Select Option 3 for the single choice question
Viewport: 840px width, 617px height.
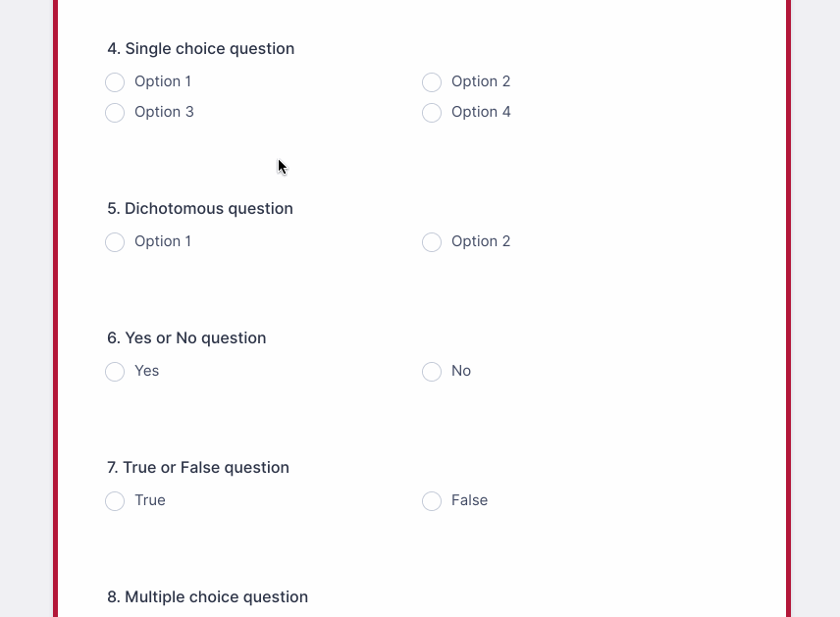click(x=115, y=113)
